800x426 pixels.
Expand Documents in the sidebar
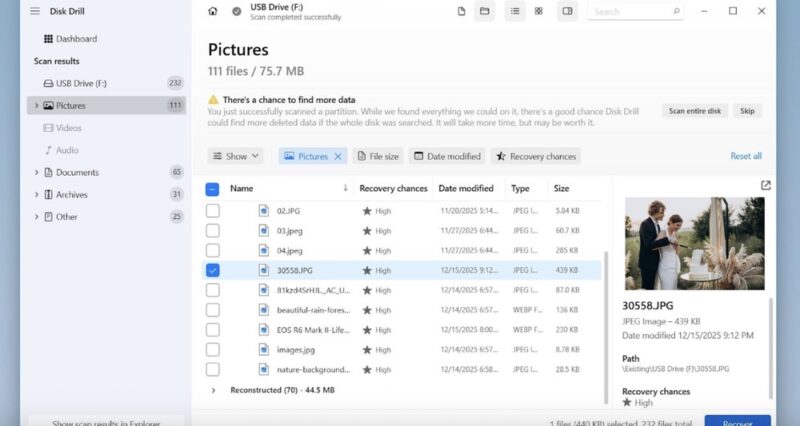coord(37,172)
